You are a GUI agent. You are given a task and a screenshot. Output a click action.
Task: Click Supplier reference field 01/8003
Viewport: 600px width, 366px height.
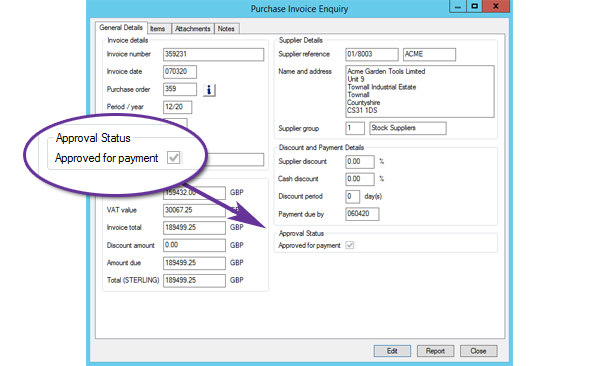tap(372, 54)
